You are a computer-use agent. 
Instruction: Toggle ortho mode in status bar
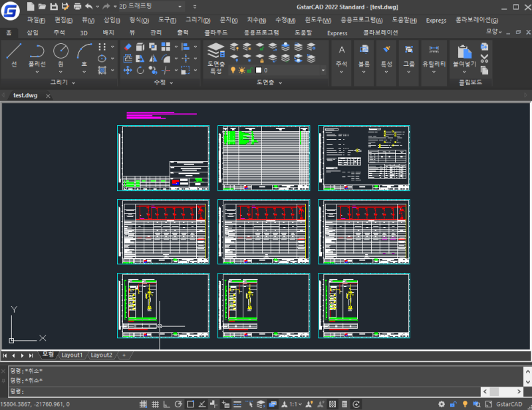tap(167, 404)
